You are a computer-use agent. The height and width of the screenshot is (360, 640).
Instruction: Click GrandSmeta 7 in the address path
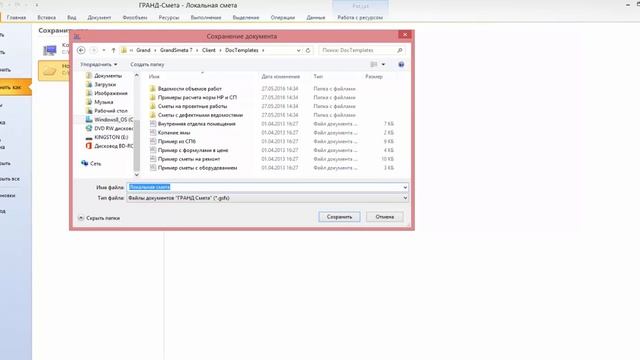click(176, 50)
